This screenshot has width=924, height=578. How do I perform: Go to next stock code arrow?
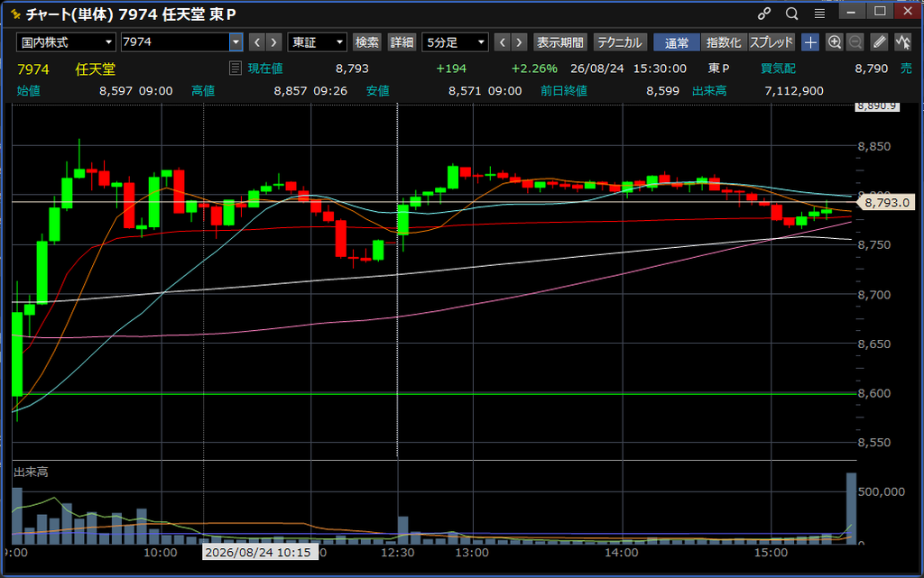coord(273,42)
